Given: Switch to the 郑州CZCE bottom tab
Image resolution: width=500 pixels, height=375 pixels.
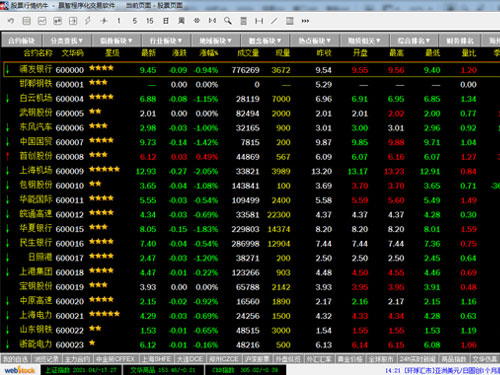Looking at the screenshot, I should [x=224, y=359].
